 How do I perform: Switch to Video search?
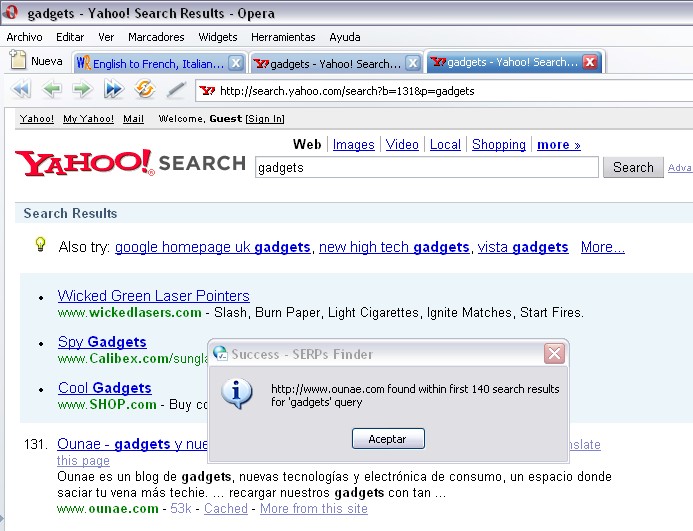coord(402,144)
